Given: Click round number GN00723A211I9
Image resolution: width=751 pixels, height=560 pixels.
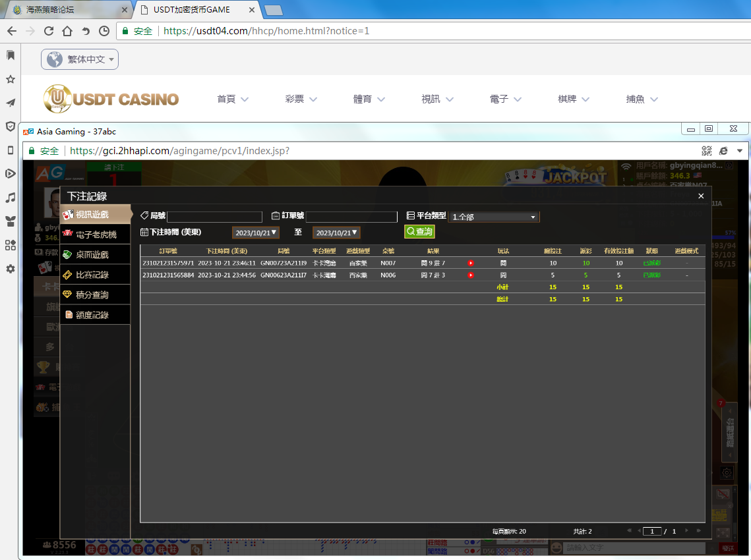Looking at the screenshot, I should click(284, 263).
